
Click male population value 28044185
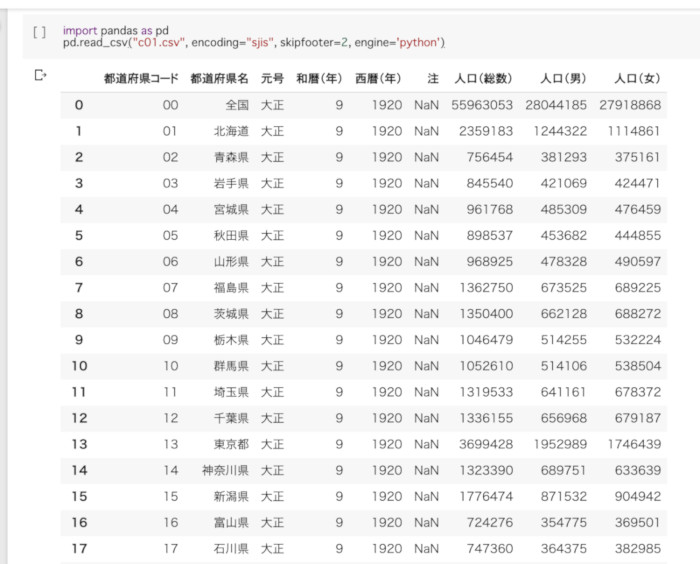(x=556, y=105)
